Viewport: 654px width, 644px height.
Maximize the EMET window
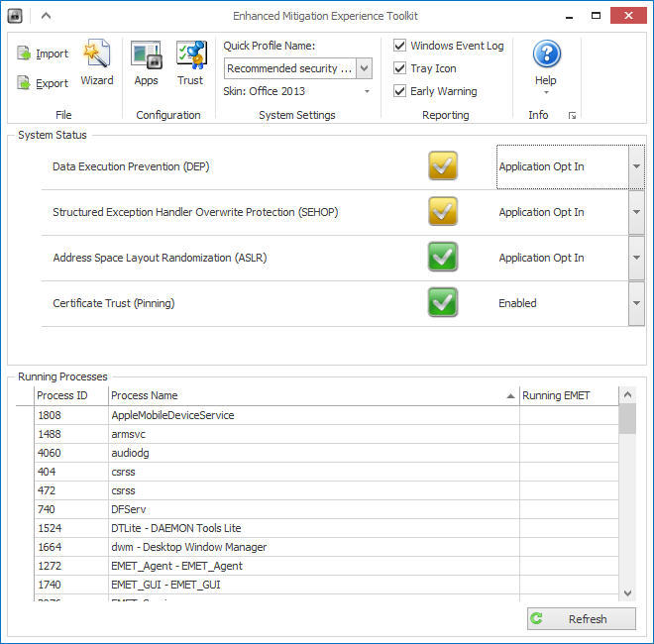coord(596,16)
